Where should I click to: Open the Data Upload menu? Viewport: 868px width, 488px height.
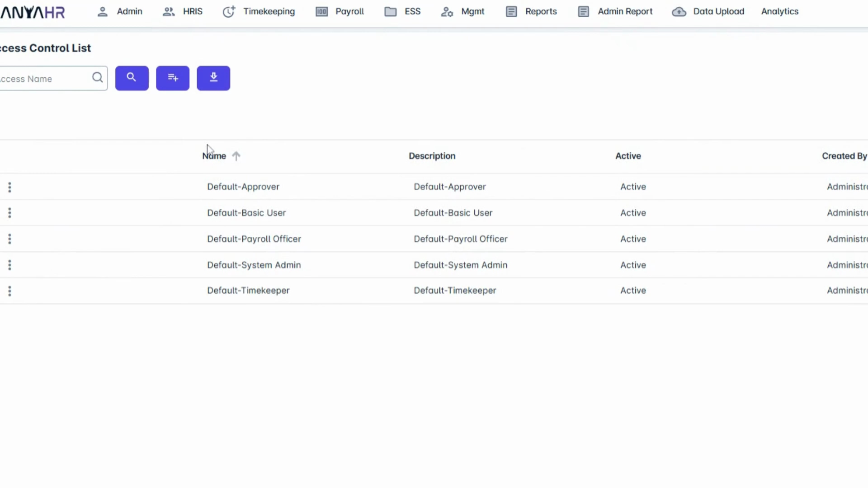708,12
